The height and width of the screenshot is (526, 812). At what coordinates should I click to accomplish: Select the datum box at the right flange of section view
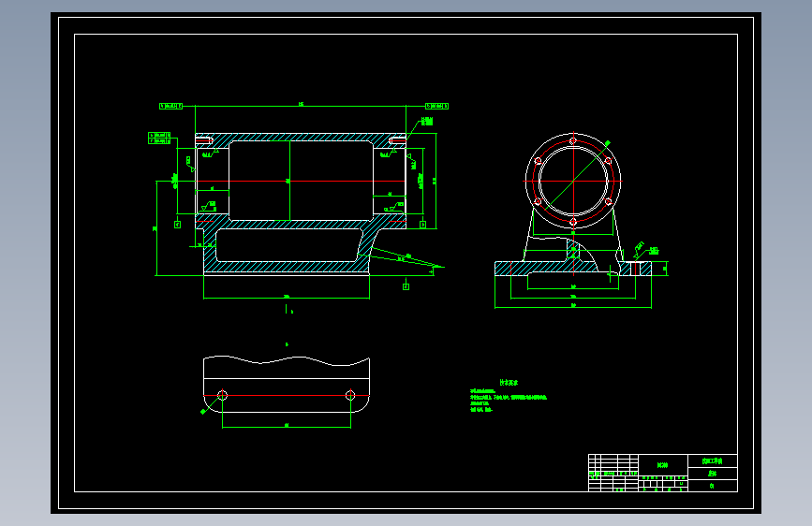point(422,225)
